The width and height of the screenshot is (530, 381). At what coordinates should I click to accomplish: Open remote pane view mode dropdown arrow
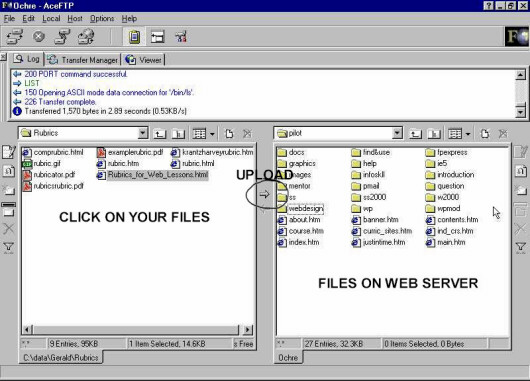[x=468, y=134]
